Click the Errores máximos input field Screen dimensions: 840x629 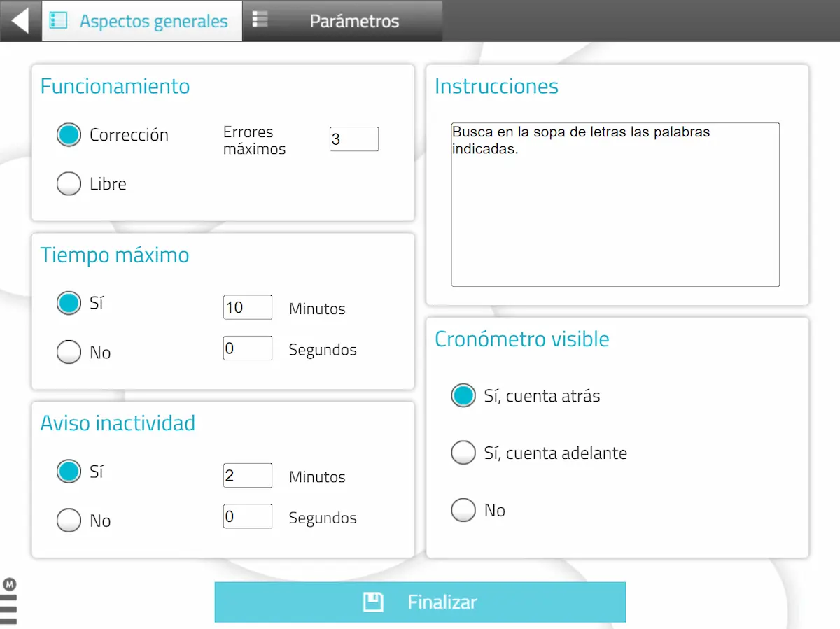(x=354, y=139)
